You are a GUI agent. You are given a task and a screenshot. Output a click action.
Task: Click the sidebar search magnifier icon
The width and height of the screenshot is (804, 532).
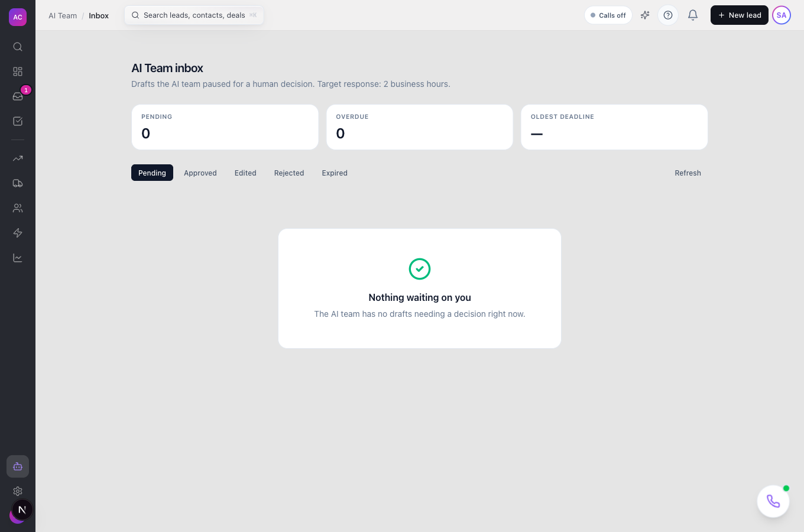(18, 47)
